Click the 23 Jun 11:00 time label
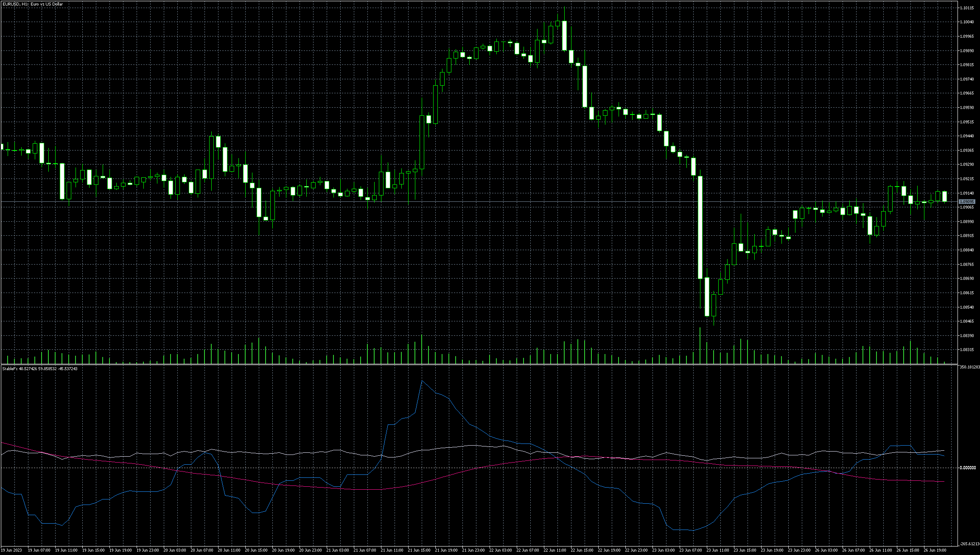Screen dimensions: 980x555 point(718,550)
